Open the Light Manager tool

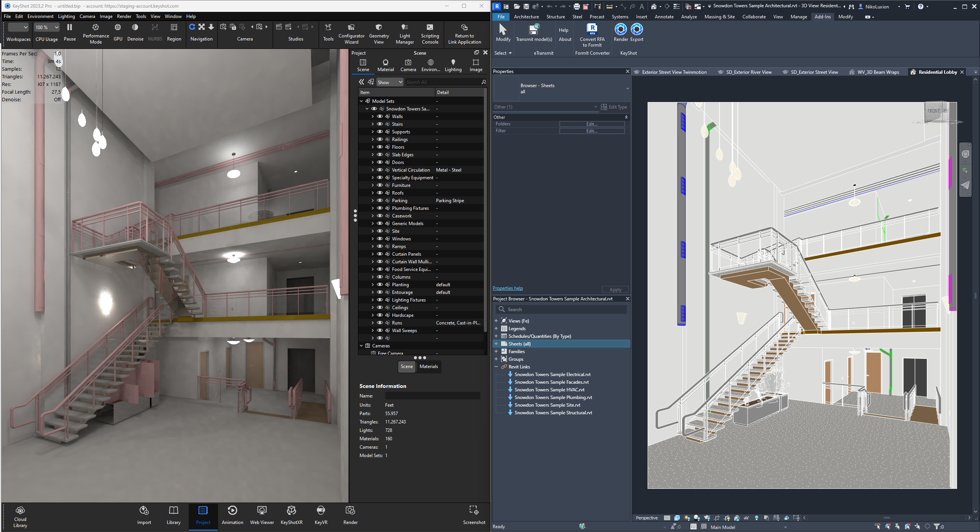pyautogui.click(x=404, y=28)
